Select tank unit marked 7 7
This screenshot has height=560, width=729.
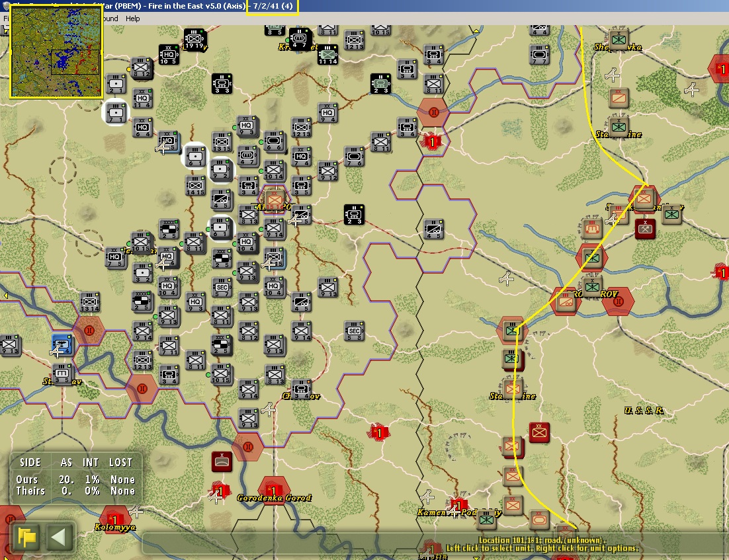click(x=540, y=55)
